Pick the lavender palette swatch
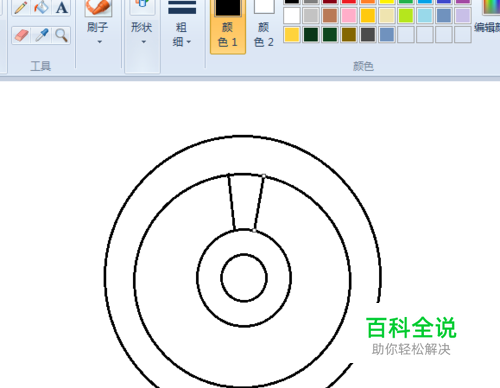 pos(463,15)
